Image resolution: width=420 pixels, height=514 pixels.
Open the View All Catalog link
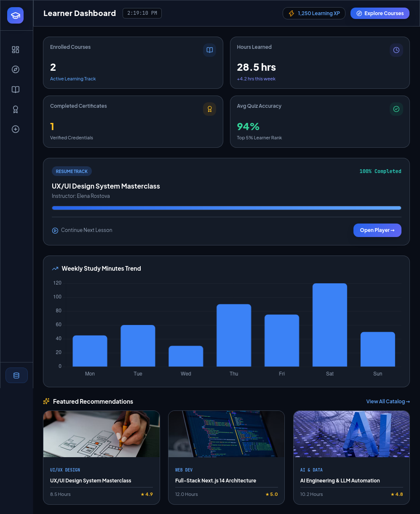(x=388, y=402)
